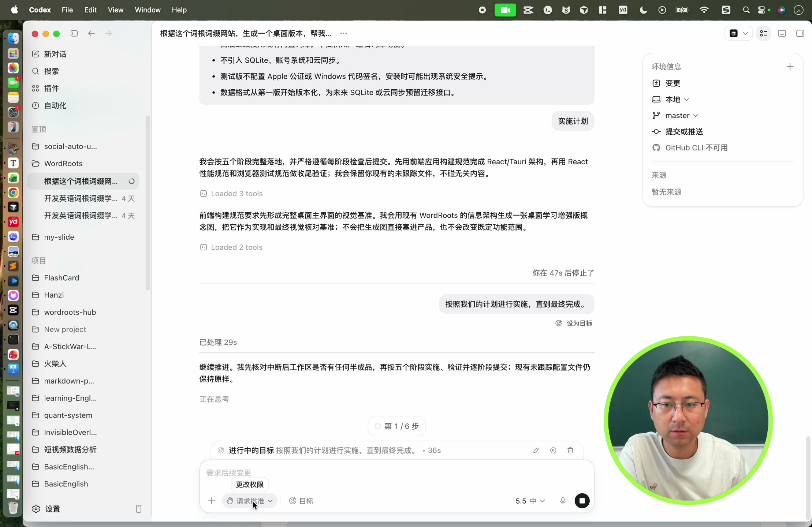812x527 pixels.
Task: Go forward with the right arrow
Action: click(109, 33)
